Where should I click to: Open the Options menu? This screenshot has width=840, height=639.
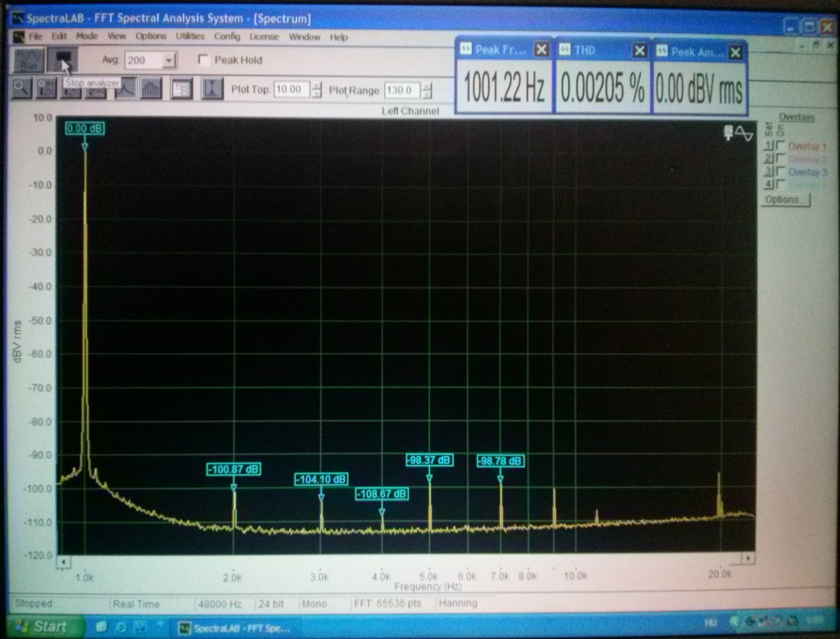click(151, 36)
